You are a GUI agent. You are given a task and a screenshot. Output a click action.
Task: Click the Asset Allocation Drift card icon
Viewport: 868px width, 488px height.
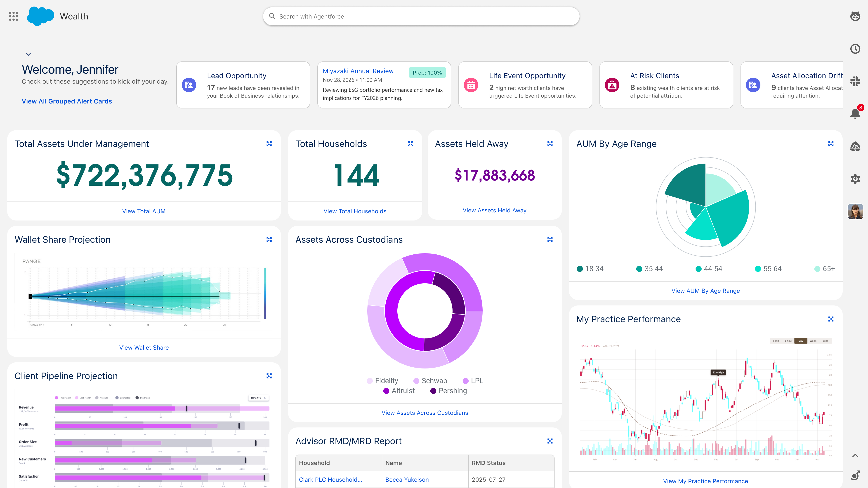(753, 85)
